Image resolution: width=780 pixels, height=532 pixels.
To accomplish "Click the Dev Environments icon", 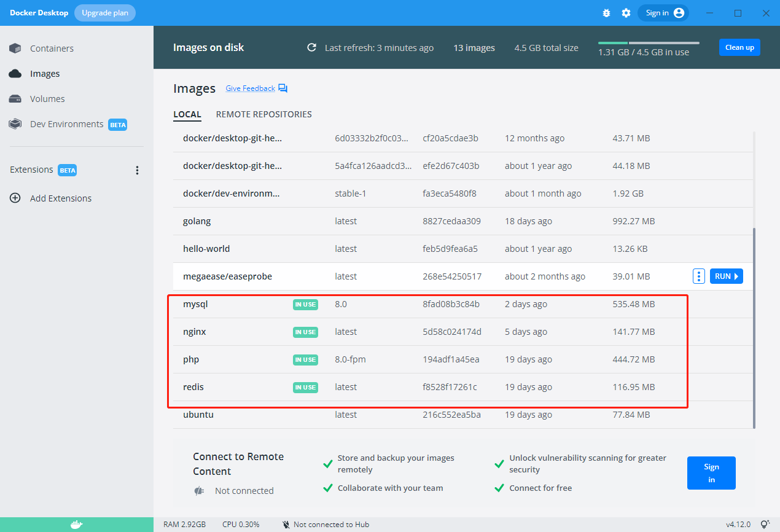I will [x=15, y=124].
